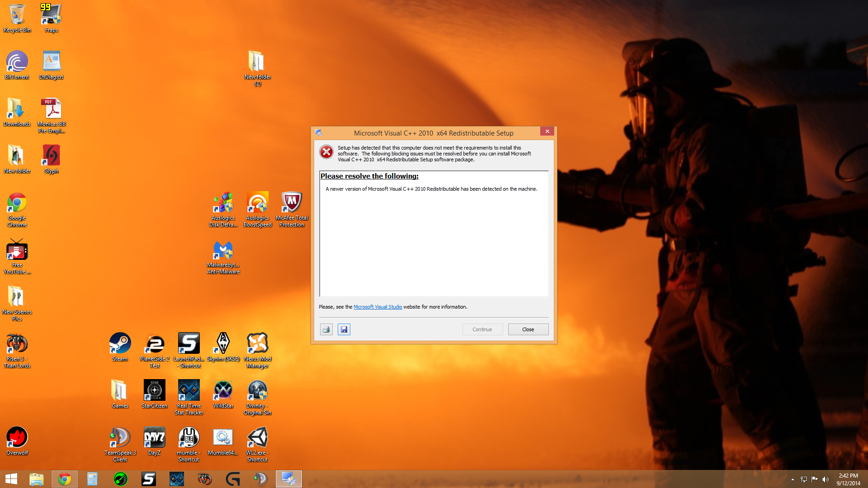Viewport: 868px width, 488px height.
Task: Select the Skyrim (SKSE) icon
Action: (x=223, y=347)
